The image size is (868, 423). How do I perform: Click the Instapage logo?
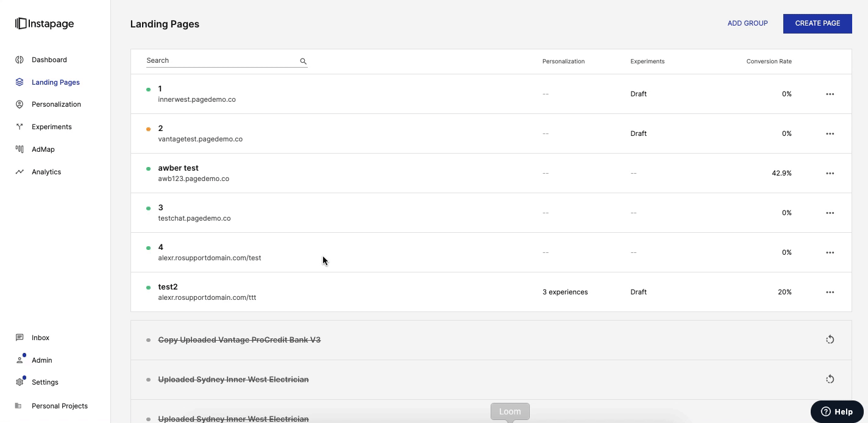[44, 24]
